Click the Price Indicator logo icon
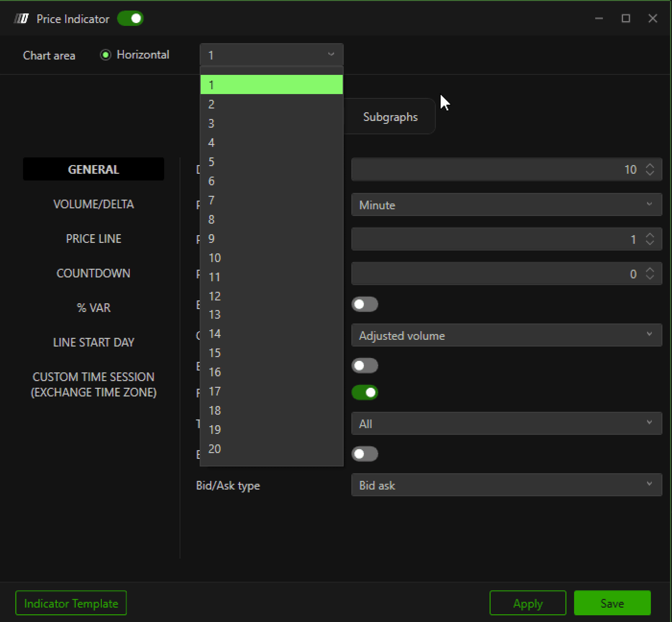Screen dimensions: 672x622 click(21, 19)
